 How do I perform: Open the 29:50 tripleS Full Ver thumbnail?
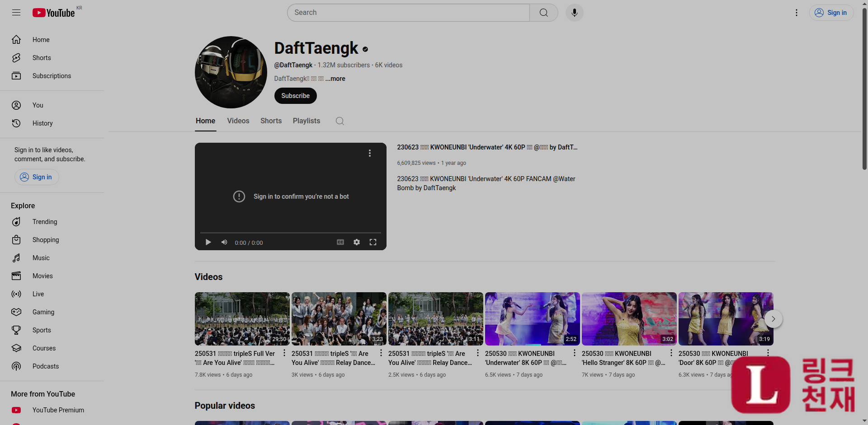[242, 319]
